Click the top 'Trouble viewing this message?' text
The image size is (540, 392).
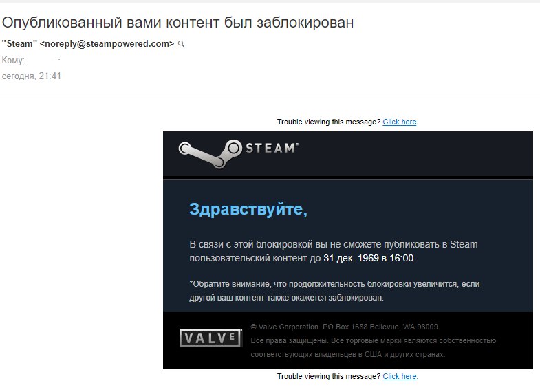point(329,122)
